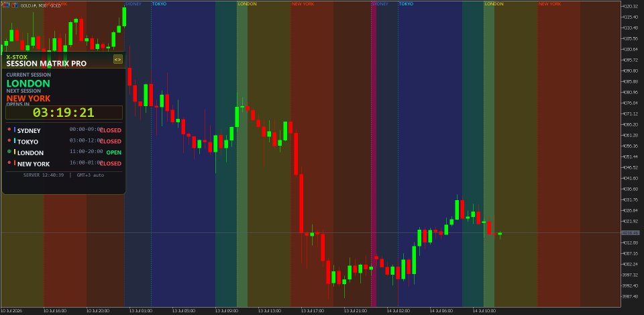Viewport: 644px width, 315px height.
Task: Click the large green LONDON current session name
Action: click(28, 83)
